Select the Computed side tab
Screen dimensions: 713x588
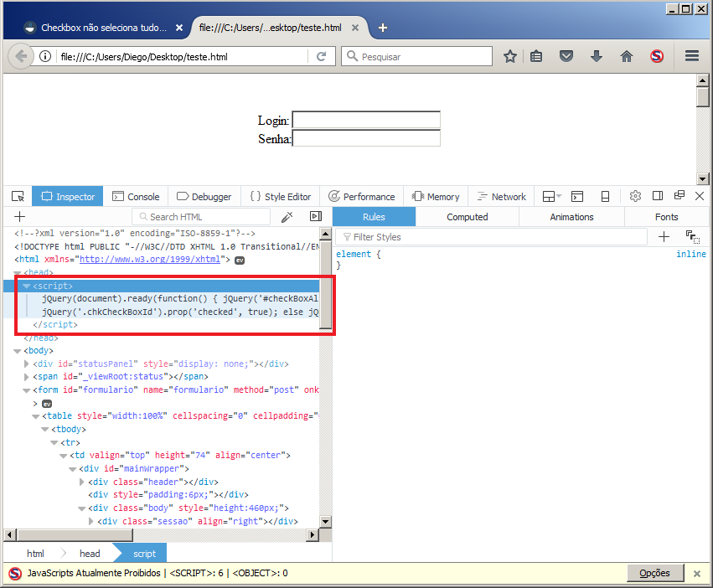tap(467, 217)
